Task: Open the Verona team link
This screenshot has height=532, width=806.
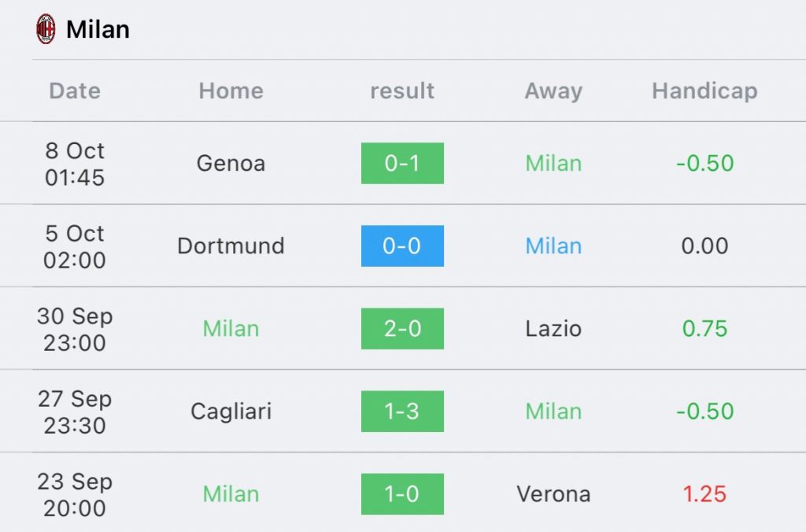Action: 553,494
